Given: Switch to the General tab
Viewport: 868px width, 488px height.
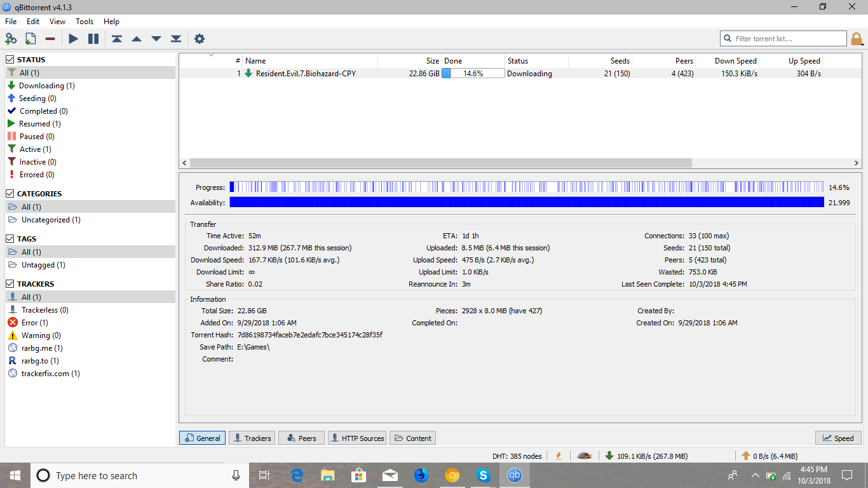Looking at the screenshot, I should (x=202, y=438).
